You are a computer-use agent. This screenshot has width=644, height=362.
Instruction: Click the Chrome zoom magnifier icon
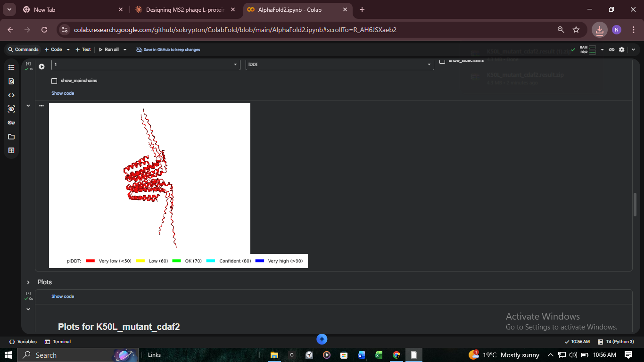pyautogui.click(x=561, y=30)
